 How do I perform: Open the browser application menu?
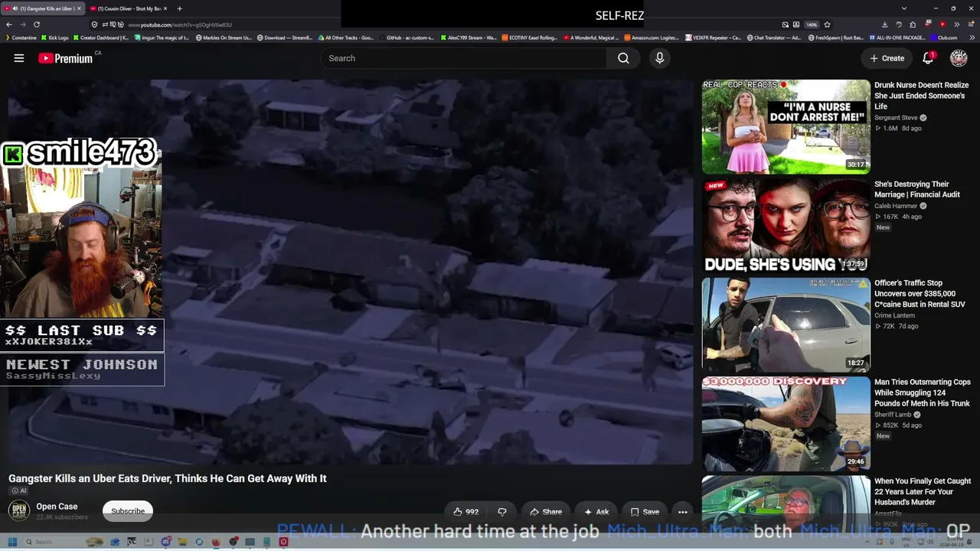(970, 24)
